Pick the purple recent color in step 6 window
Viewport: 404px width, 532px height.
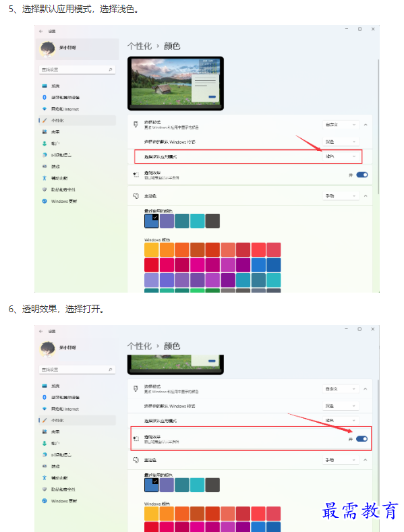tap(167, 485)
